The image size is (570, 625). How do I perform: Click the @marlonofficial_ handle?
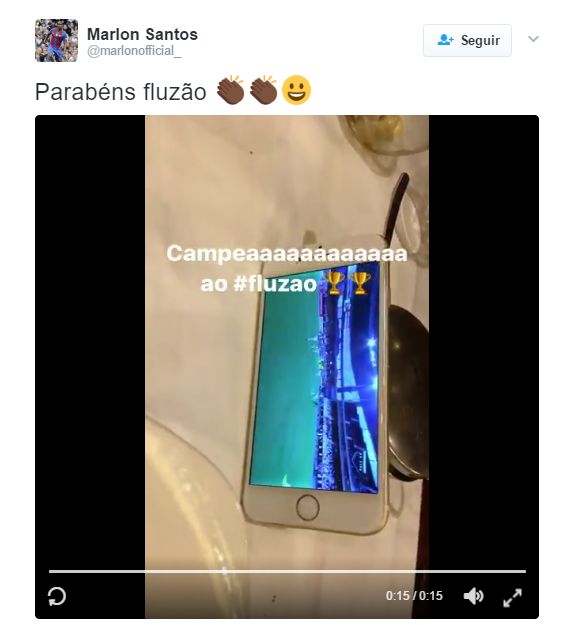pos(134,51)
